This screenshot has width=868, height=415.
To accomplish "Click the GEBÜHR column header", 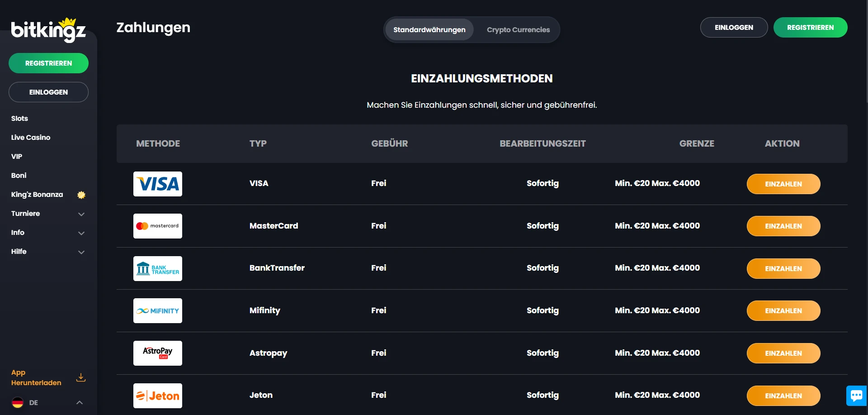I will pyautogui.click(x=389, y=143).
